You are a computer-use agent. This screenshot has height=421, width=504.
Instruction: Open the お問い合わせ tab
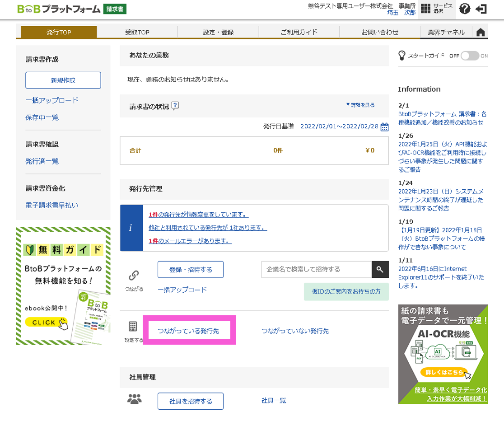point(380,32)
